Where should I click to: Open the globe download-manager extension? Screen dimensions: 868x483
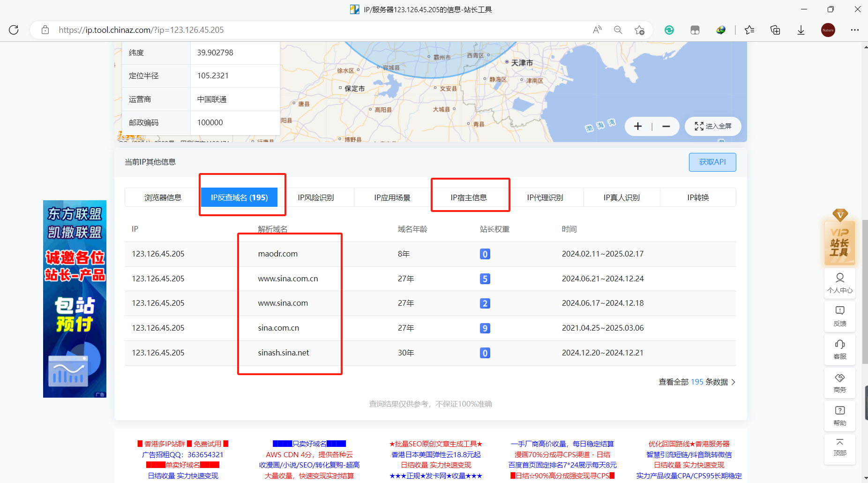pos(721,30)
